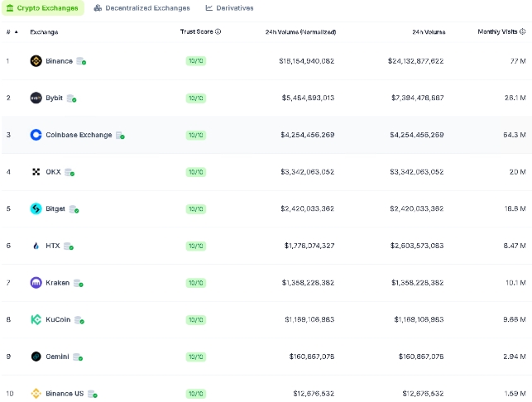Image resolution: width=532 pixels, height=402 pixels.
Task: Open the Binance exchange link
Action: pyautogui.click(x=59, y=61)
